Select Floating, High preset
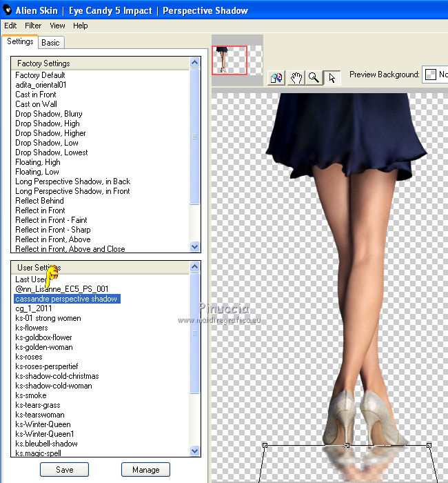Screen dimensions: 448x483 point(37,162)
